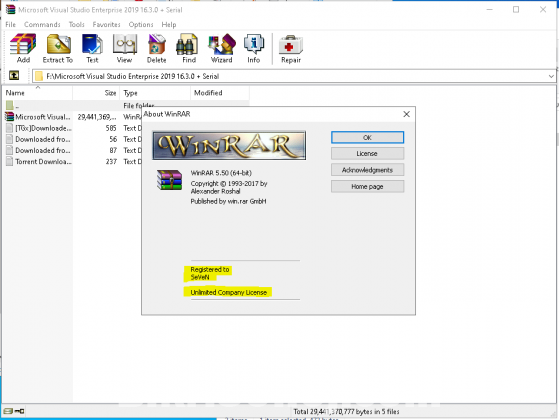Open the Options menu
Screen dimensions: 559x420
[141, 24]
